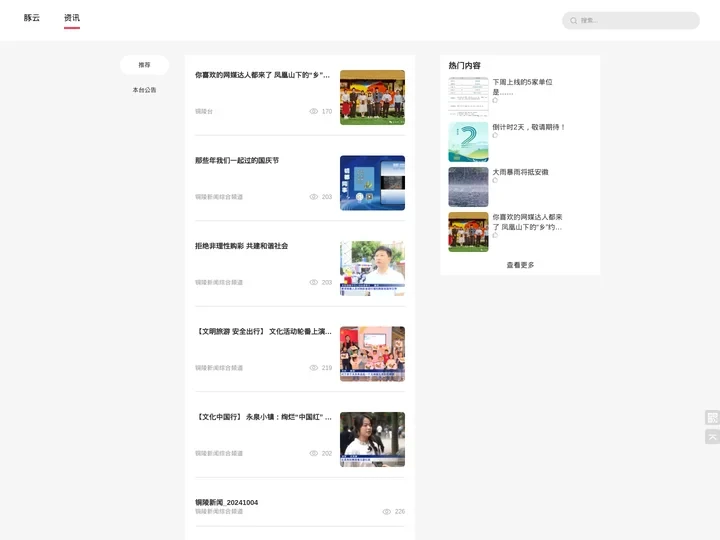Open article 【文明旅游 安全出行】
The image size is (720, 540).
coord(264,331)
